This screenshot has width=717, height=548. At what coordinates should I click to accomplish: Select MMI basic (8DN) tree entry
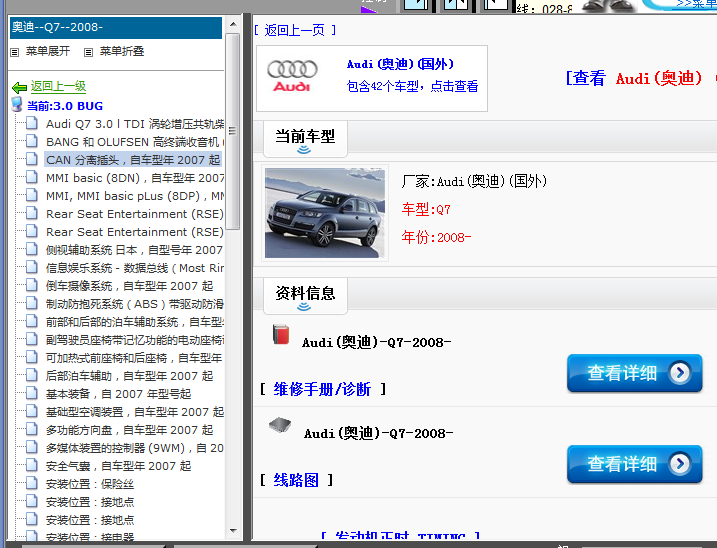tap(135, 178)
